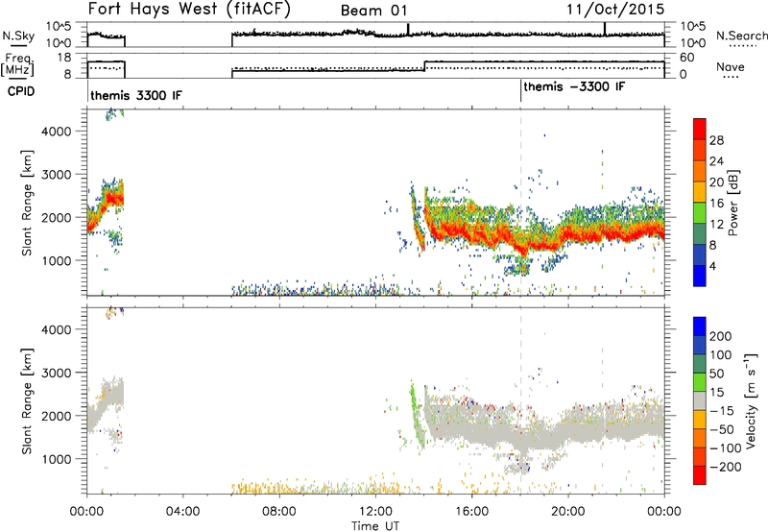Click the '08:00' time axis label
768x532 pixels.
[279, 512]
